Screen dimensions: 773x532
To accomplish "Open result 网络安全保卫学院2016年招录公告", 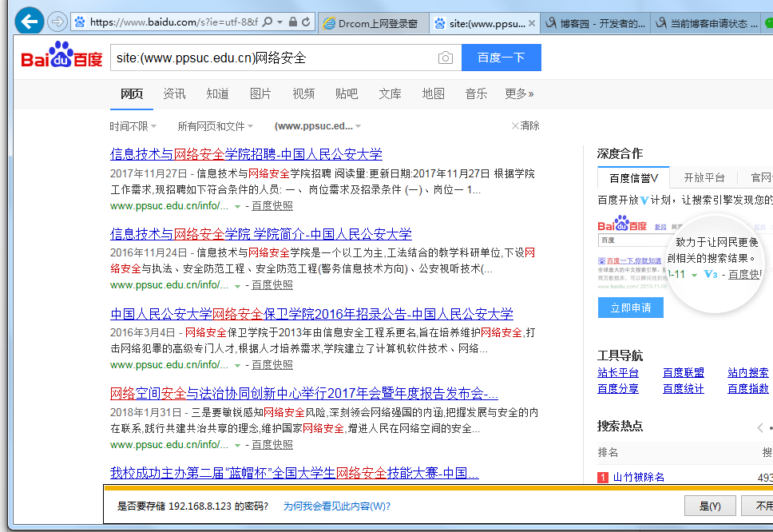I will 311,314.
